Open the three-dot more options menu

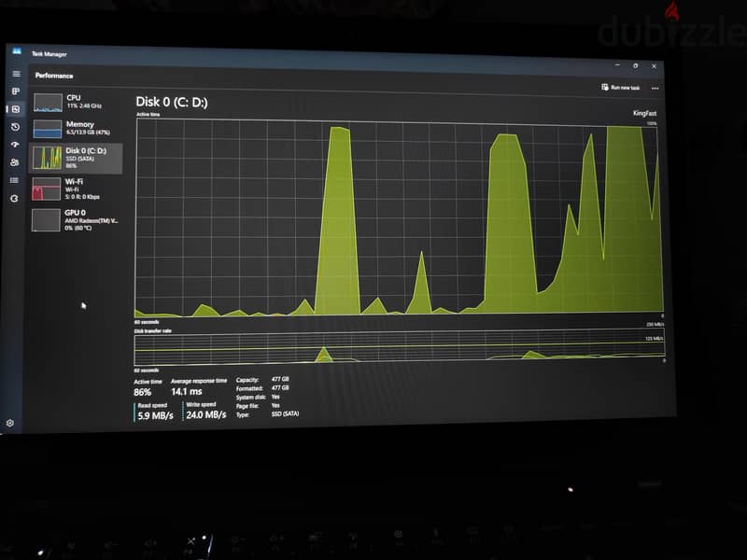pos(655,88)
